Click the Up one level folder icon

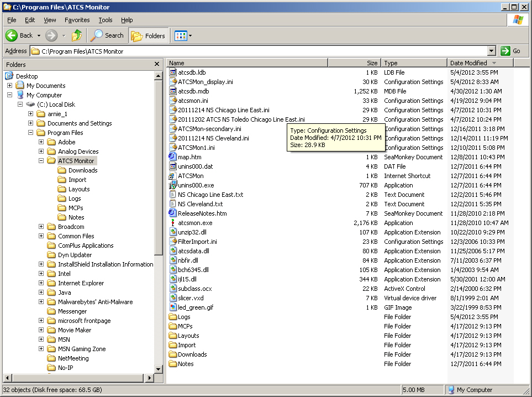(x=77, y=35)
